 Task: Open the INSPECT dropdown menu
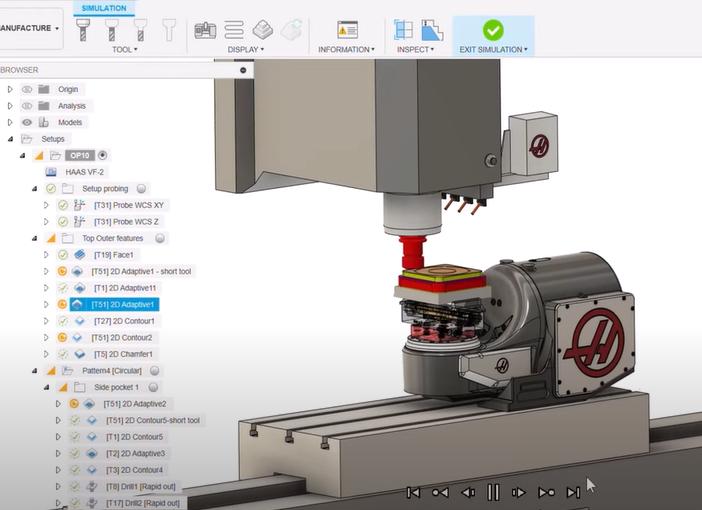click(415, 50)
